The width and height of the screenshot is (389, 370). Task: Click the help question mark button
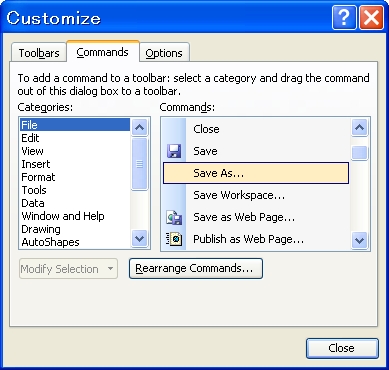344,18
